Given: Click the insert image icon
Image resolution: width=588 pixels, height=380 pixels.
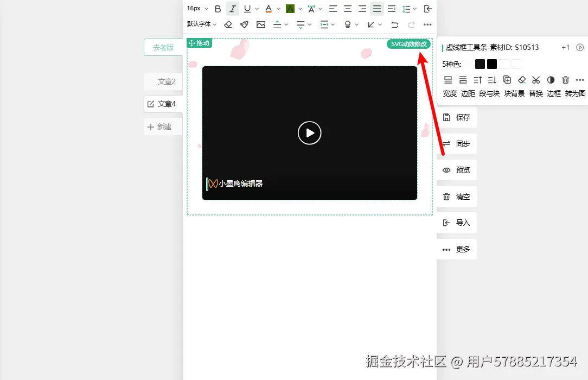Looking at the screenshot, I should [260, 25].
